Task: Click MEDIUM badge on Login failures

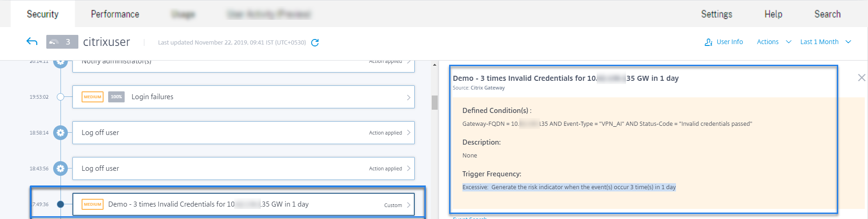Action: (x=93, y=97)
